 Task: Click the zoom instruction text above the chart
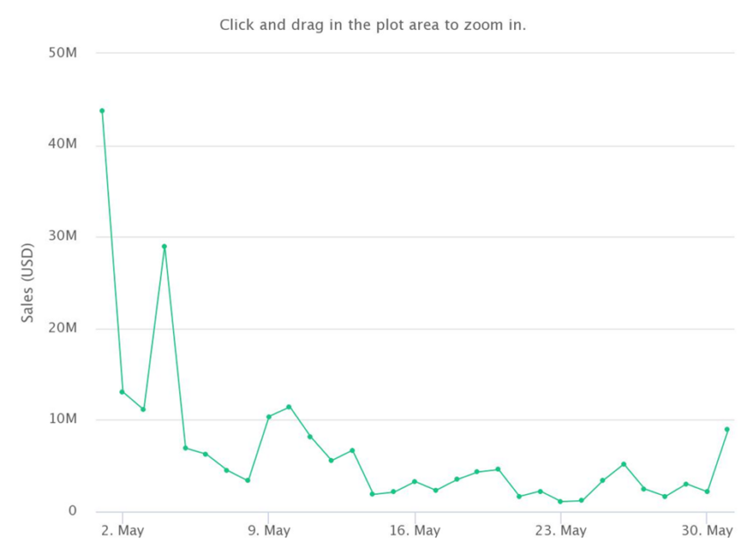(x=373, y=25)
